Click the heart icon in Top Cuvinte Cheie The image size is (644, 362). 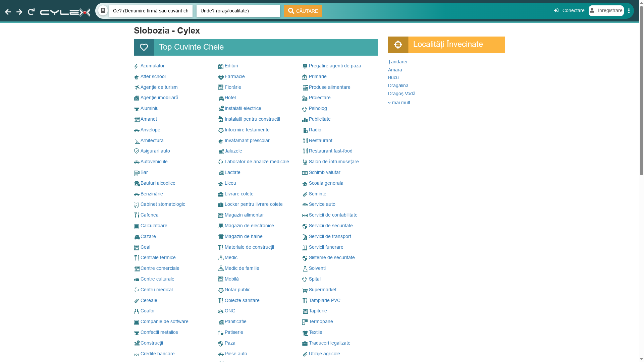pyautogui.click(x=144, y=47)
